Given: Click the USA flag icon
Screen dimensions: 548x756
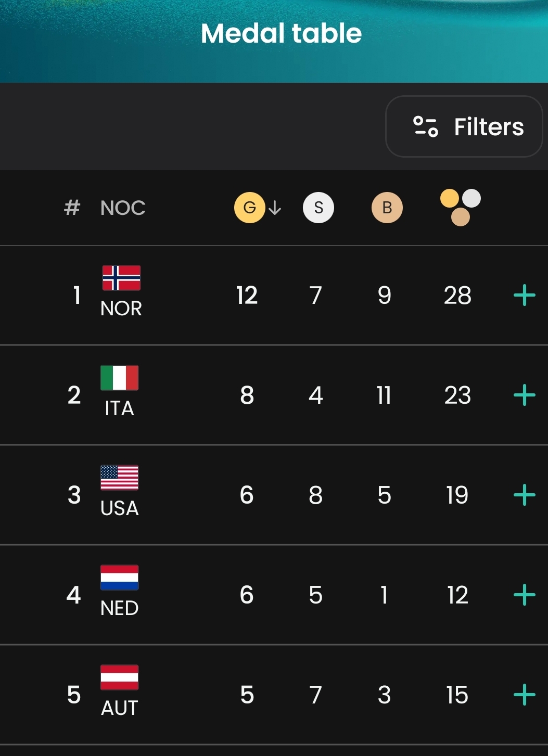Looking at the screenshot, I should point(120,478).
